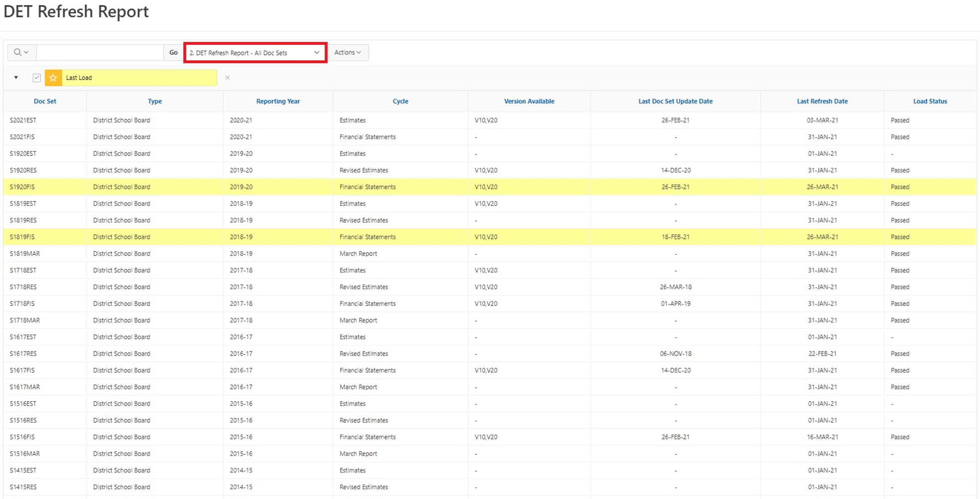
Task: Open Reporting Year column header menu
Action: 277,101
